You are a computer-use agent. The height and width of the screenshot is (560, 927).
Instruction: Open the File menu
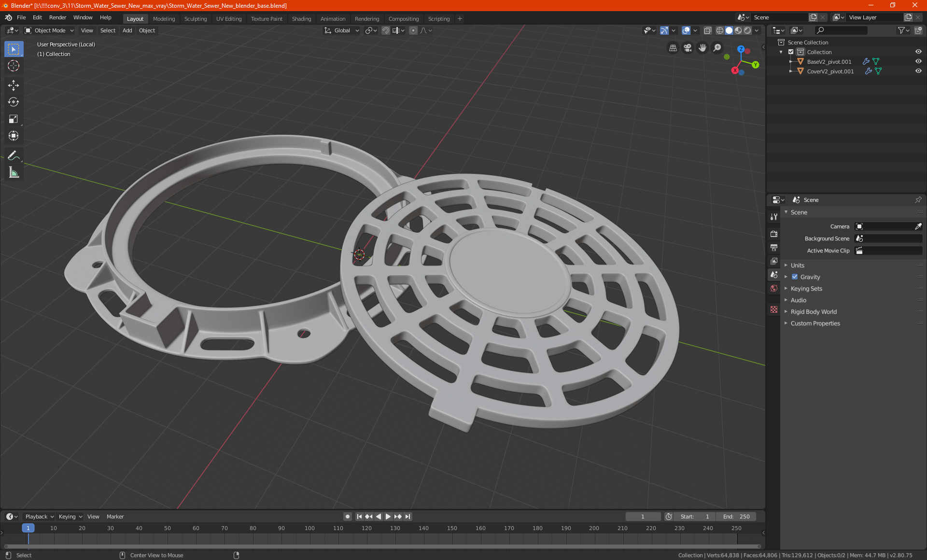(x=21, y=17)
